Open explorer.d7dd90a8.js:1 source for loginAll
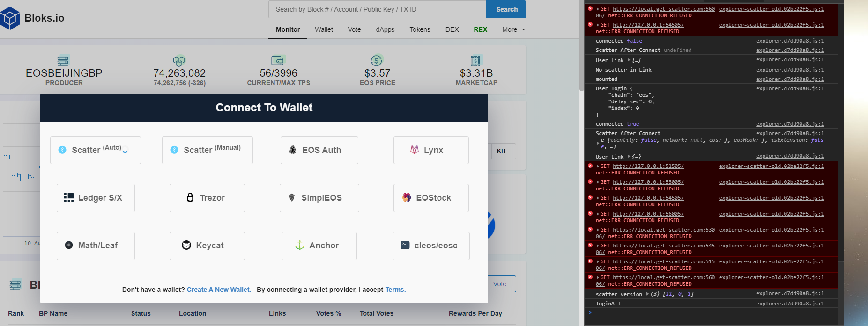Screen dimensions: 868x326 coord(790,304)
